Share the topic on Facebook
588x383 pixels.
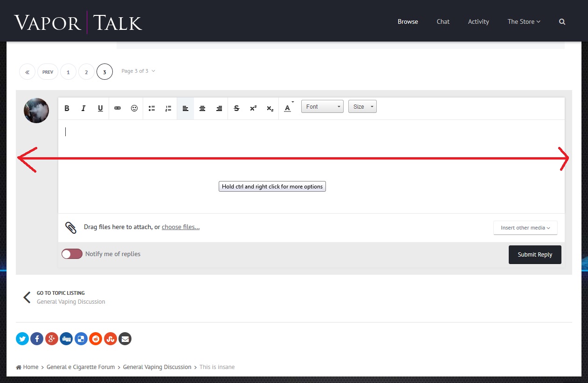click(x=37, y=339)
